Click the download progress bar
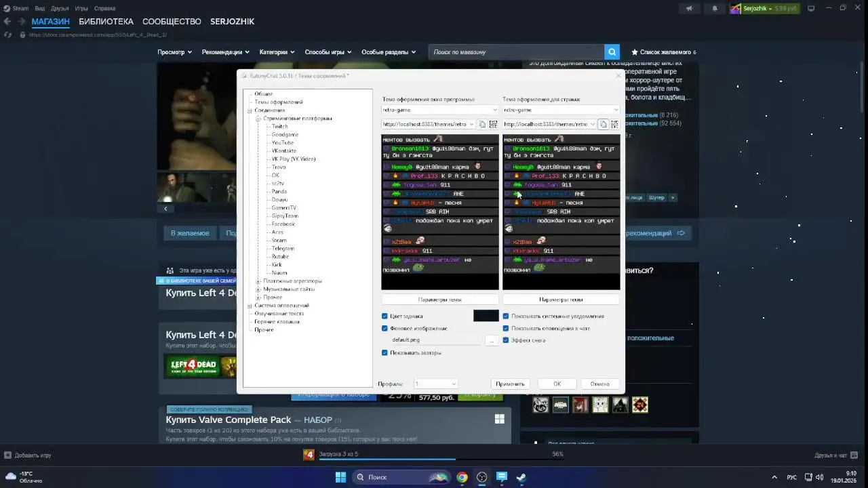 (441, 459)
